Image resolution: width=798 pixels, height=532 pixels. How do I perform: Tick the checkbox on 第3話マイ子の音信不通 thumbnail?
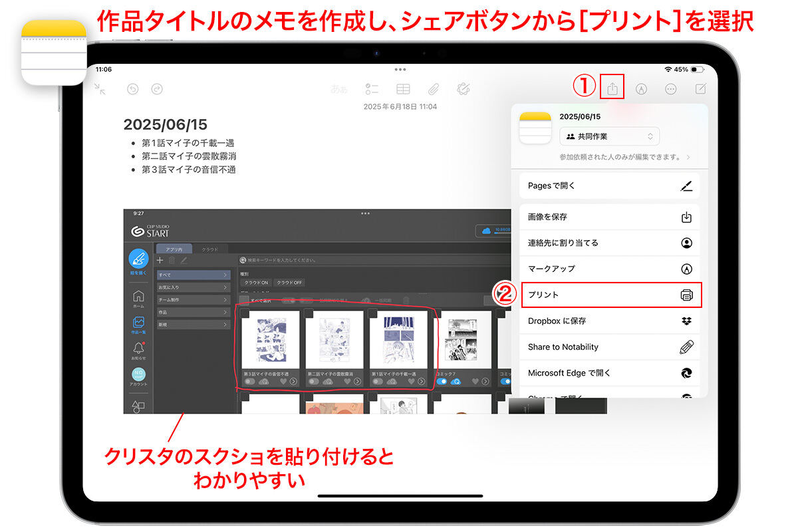(245, 314)
